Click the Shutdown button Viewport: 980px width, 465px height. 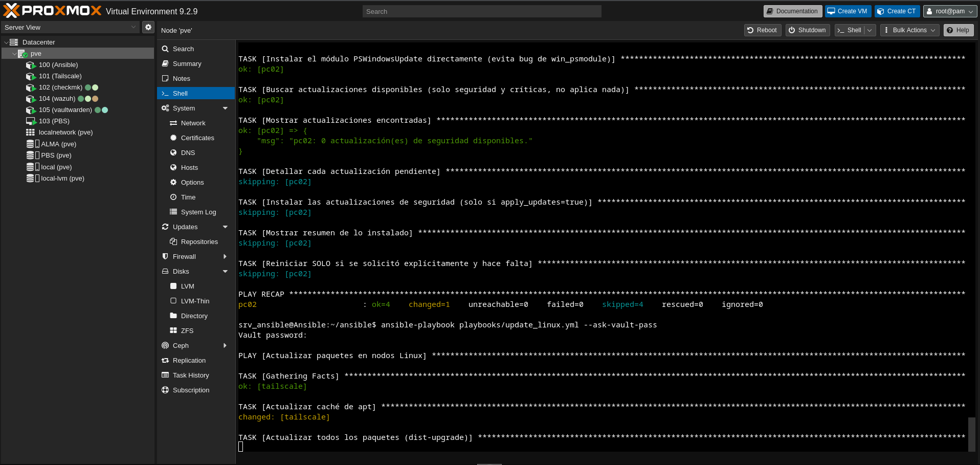pyautogui.click(x=807, y=30)
